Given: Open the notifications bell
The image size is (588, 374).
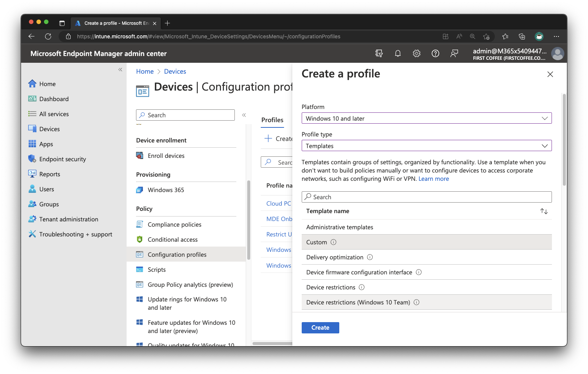Looking at the screenshot, I should click(x=398, y=53).
